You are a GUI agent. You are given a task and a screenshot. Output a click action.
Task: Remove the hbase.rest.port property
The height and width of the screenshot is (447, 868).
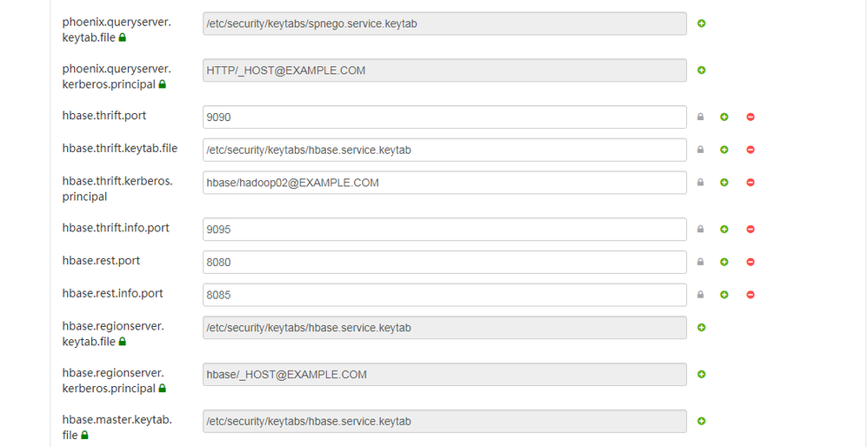click(750, 262)
